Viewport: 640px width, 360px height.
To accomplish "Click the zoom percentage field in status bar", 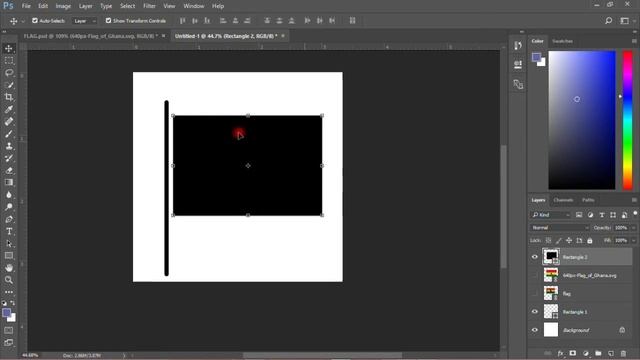I will [x=30, y=356].
